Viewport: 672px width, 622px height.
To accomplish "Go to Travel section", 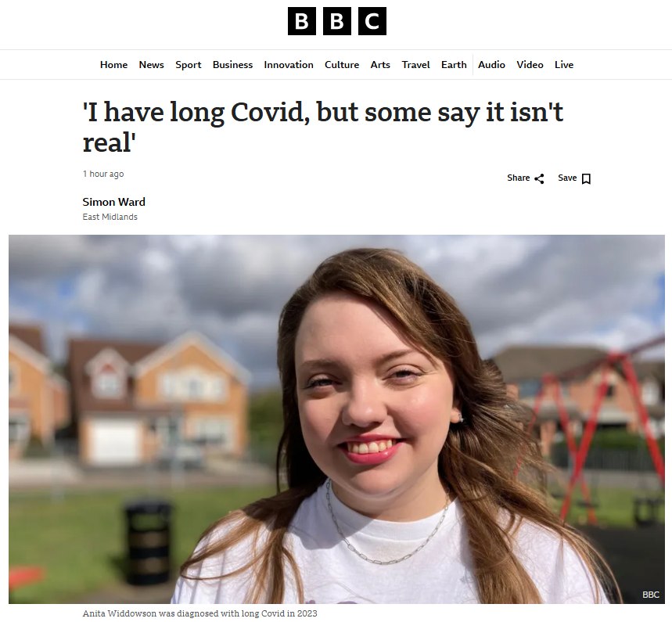I will tap(415, 65).
